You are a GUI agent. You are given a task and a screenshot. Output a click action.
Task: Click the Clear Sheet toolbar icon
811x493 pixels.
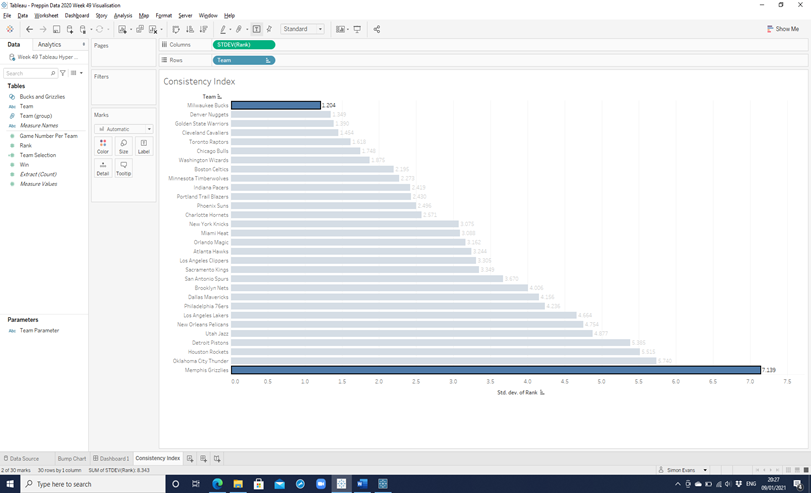point(153,29)
